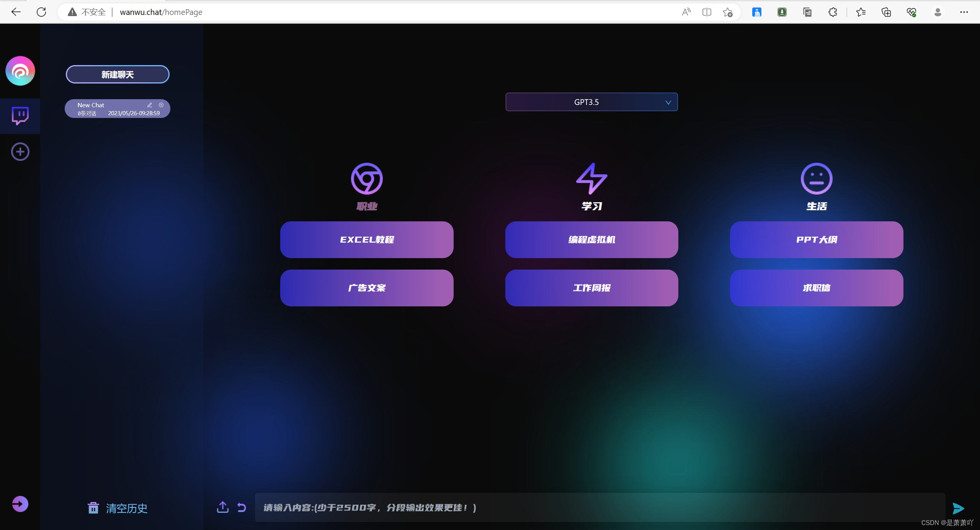Click the upload icon near input box
980x530 pixels.
pos(223,507)
